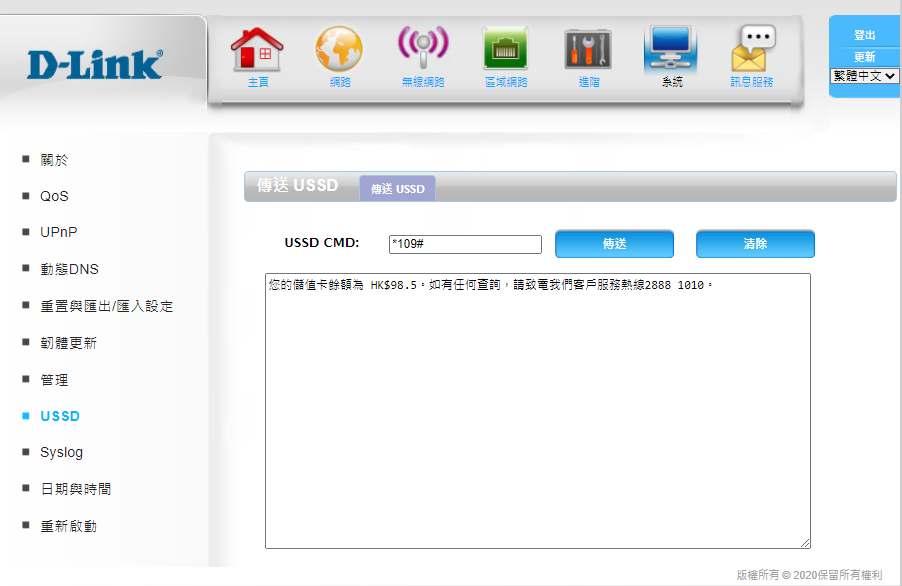Open the 繁體中文 language dropdown

click(864, 76)
